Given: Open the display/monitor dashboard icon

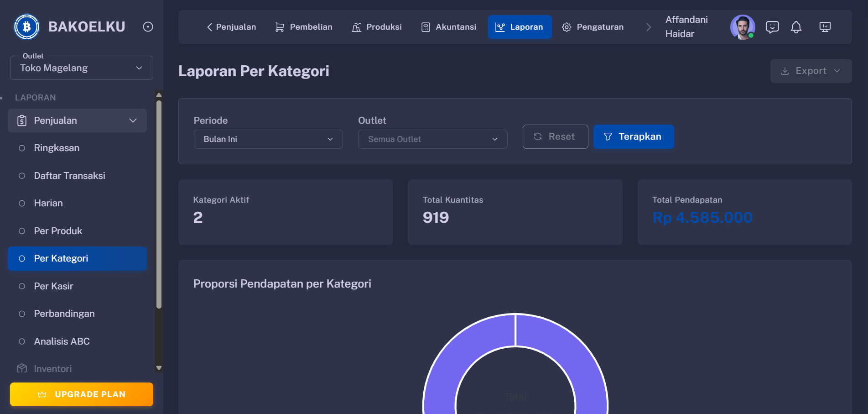Looking at the screenshot, I should (x=825, y=27).
